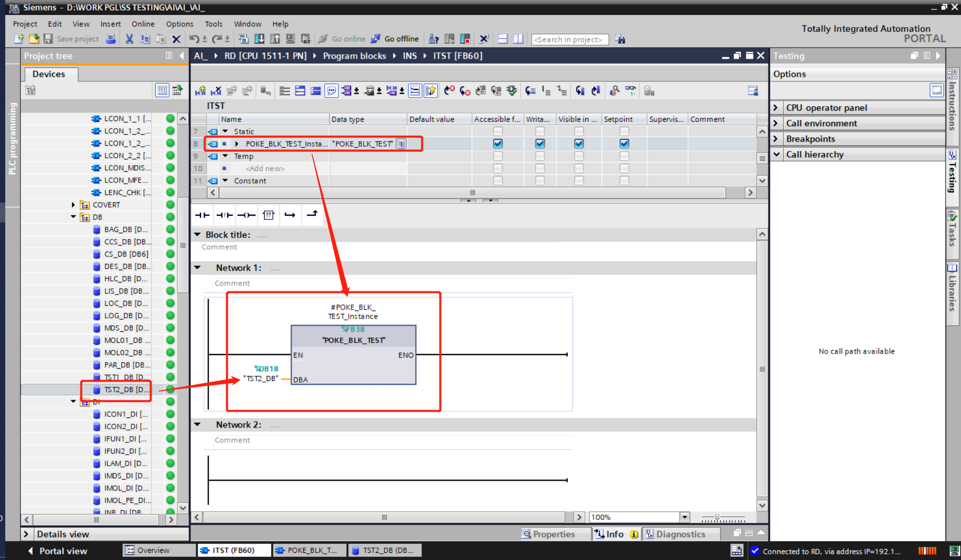
Task: Click the Go offline button
Action: pyautogui.click(x=395, y=39)
